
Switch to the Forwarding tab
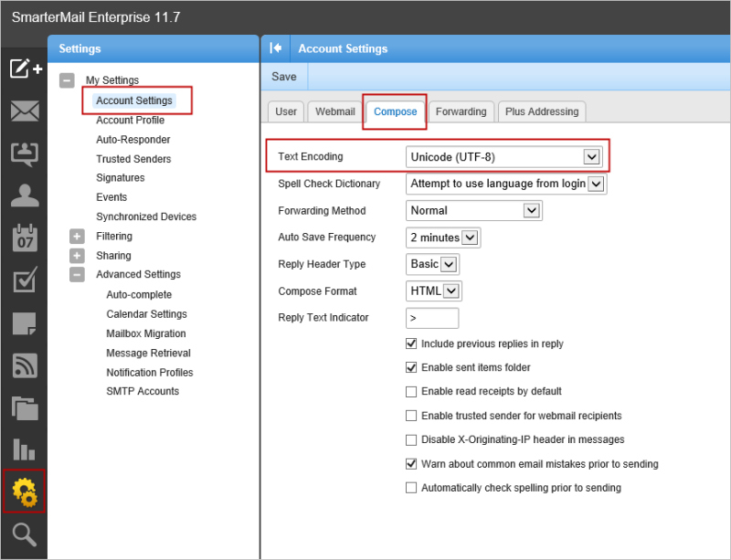pyautogui.click(x=461, y=111)
